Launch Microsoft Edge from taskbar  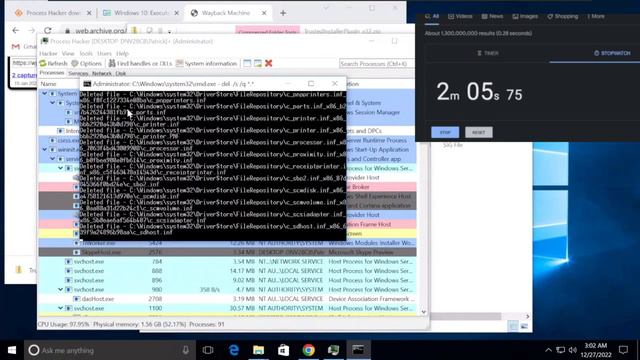(x=233, y=350)
